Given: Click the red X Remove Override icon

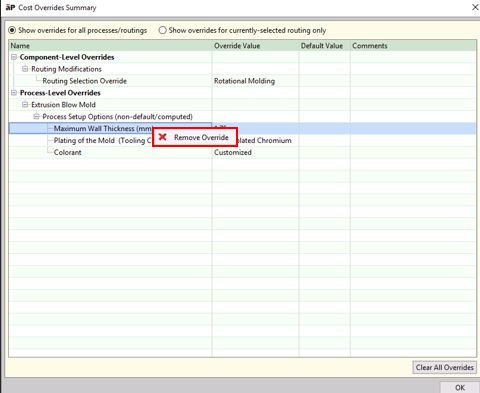Looking at the screenshot, I should [163, 137].
